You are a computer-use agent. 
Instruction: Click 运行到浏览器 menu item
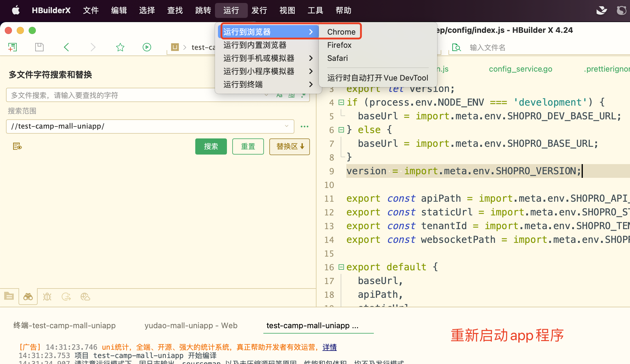pos(268,32)
